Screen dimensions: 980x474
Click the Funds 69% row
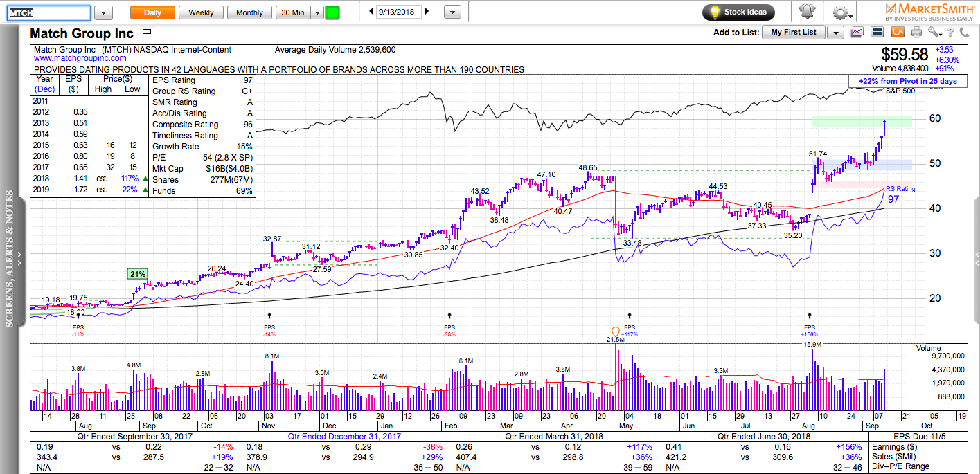coord(202,190)
